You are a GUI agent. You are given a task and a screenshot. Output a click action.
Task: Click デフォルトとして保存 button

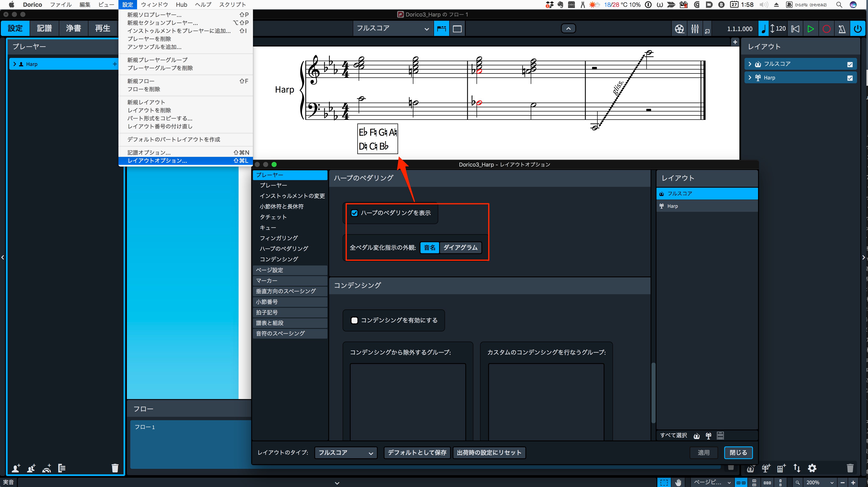pos(417,453)
